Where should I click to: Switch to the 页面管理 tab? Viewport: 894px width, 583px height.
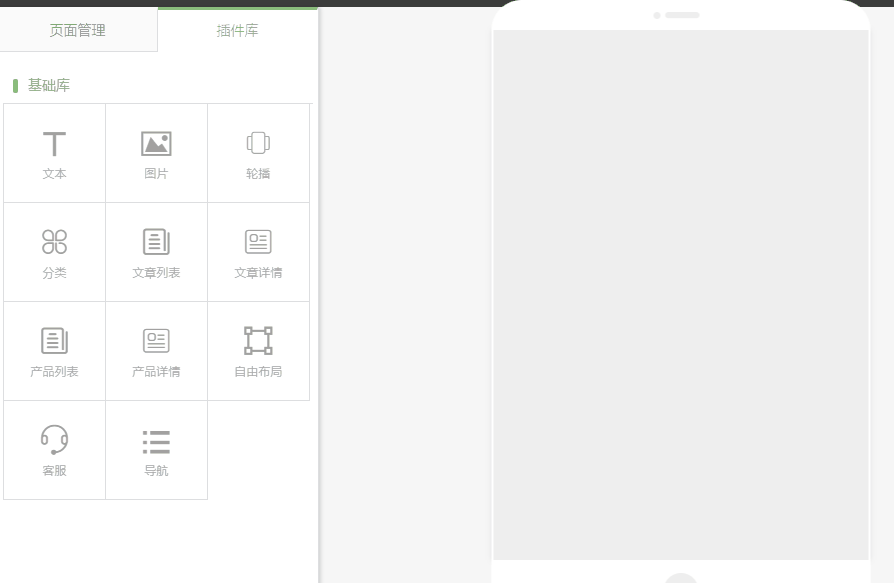[78, 31]
